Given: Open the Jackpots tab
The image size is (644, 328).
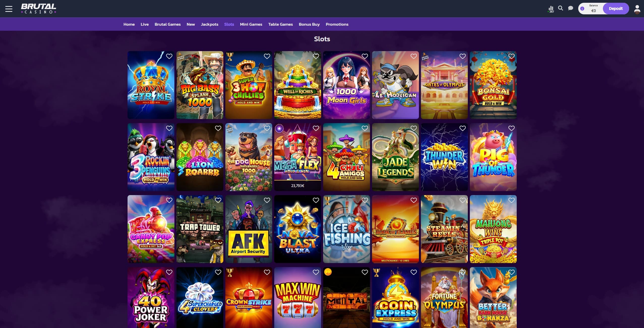Looking at the screenshot, I should coord(209,24).
